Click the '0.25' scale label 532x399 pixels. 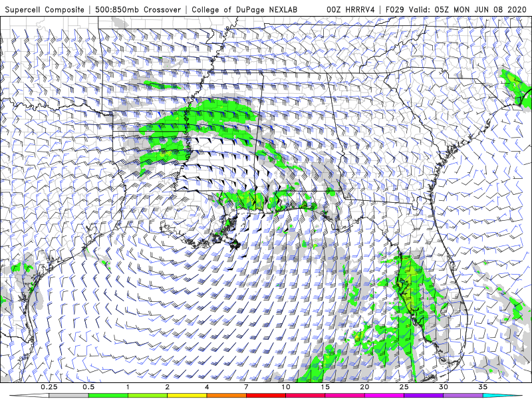49,387
